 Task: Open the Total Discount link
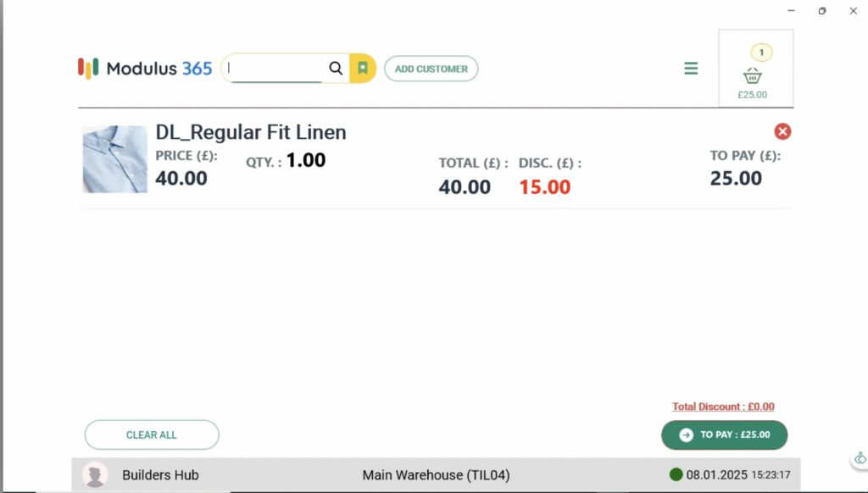pyautogui.click(x=723, y=407)
